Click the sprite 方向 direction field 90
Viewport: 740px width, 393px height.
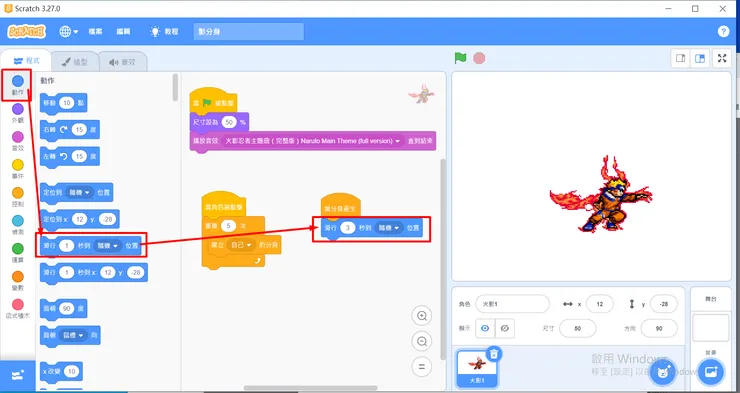(x=659, y=328)
